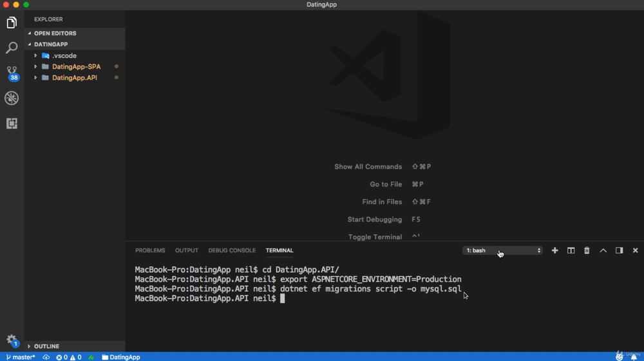Collapse the Open Editors section
Screen dimensions: 644x361
29,33
